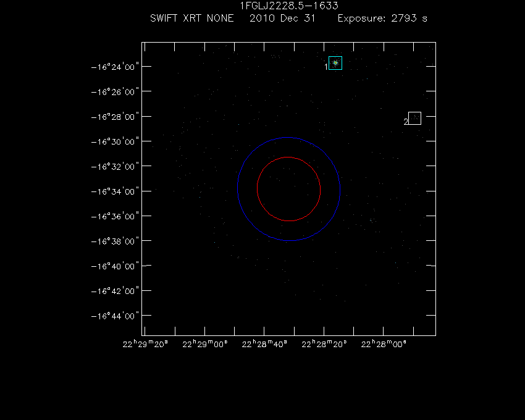
Task: Click right ascension label 22h28m40s
Action: pyautogui.click(x=264, y=344)
